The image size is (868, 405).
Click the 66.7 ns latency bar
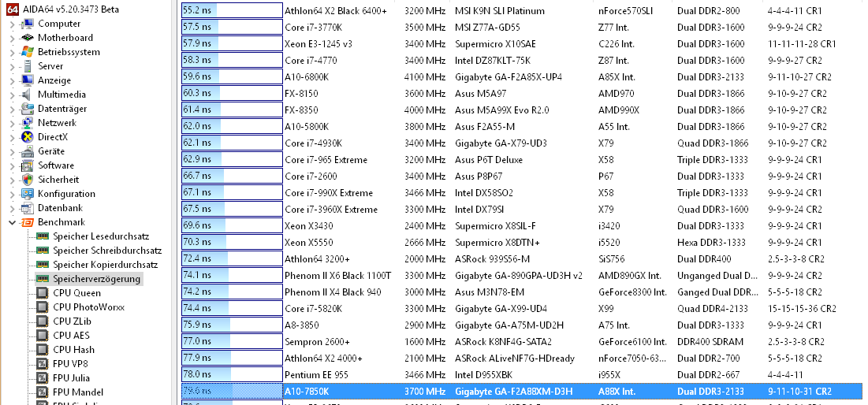click(x=232, y=176)
